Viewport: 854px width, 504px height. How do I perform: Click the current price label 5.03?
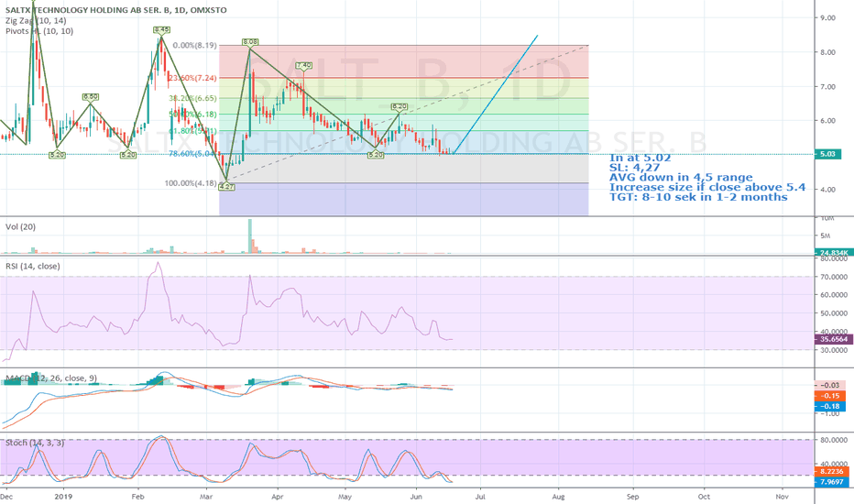pyautogui.click(x=827, y=154)
